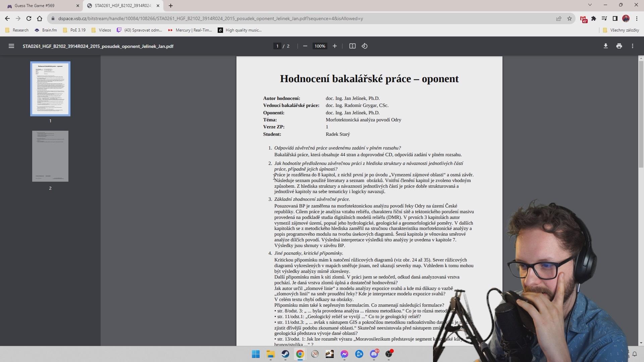The height and width of the screenshot is (362, 644).
Task: Toggle the PDF sidebar menu icon
Action: pyautogui.click(x=11, y=46)
